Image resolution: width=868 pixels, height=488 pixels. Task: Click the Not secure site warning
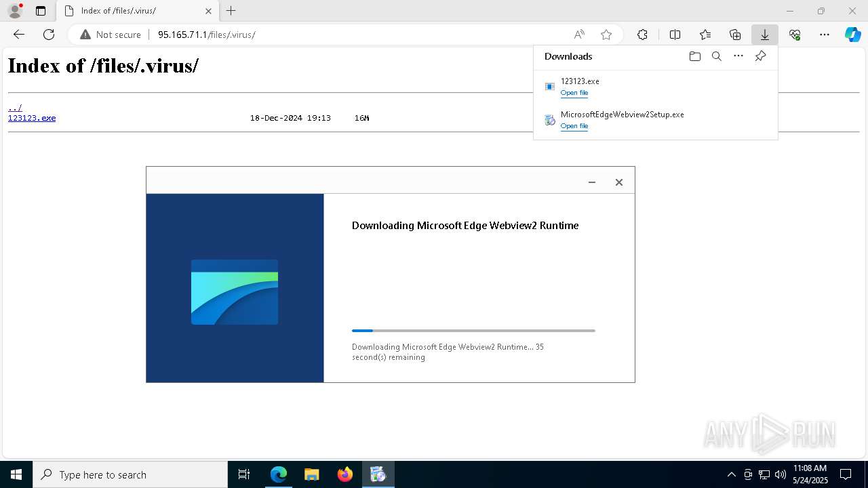point(111,35)
